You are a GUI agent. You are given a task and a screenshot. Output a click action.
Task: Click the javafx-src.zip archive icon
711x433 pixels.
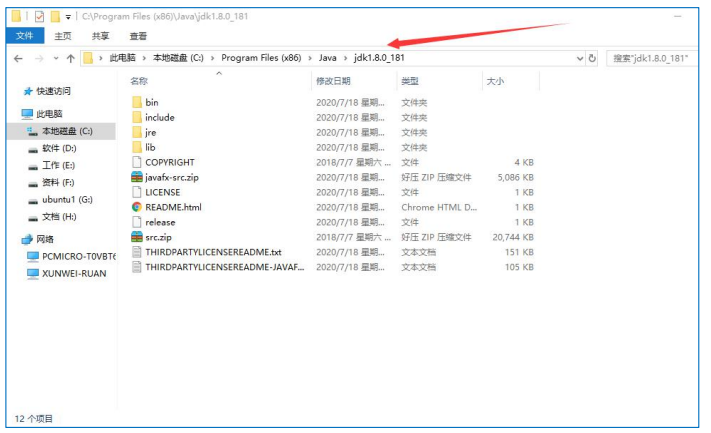[137, 177]
